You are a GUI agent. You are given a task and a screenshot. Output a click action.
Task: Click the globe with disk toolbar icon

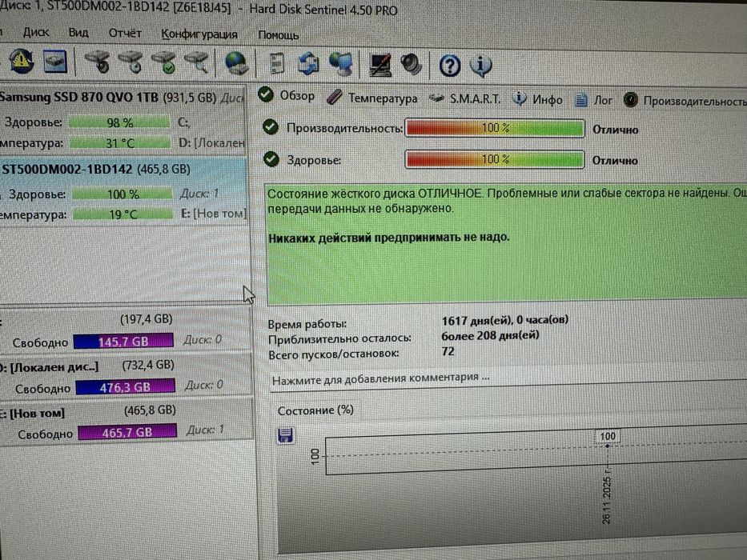tap(236, 63)
